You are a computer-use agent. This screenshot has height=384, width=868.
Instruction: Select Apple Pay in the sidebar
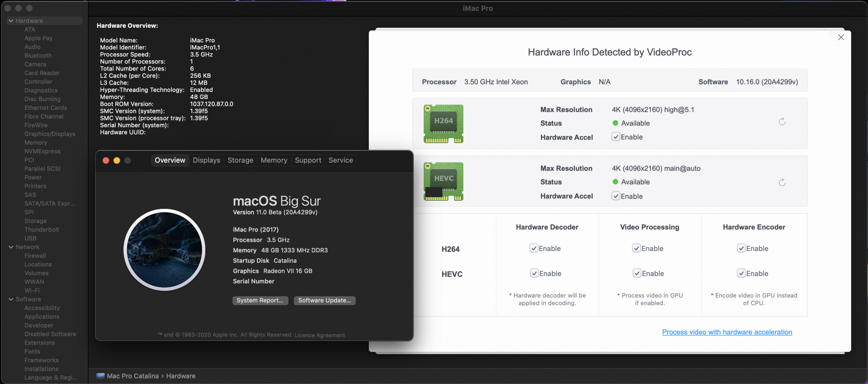click(39, 38)
